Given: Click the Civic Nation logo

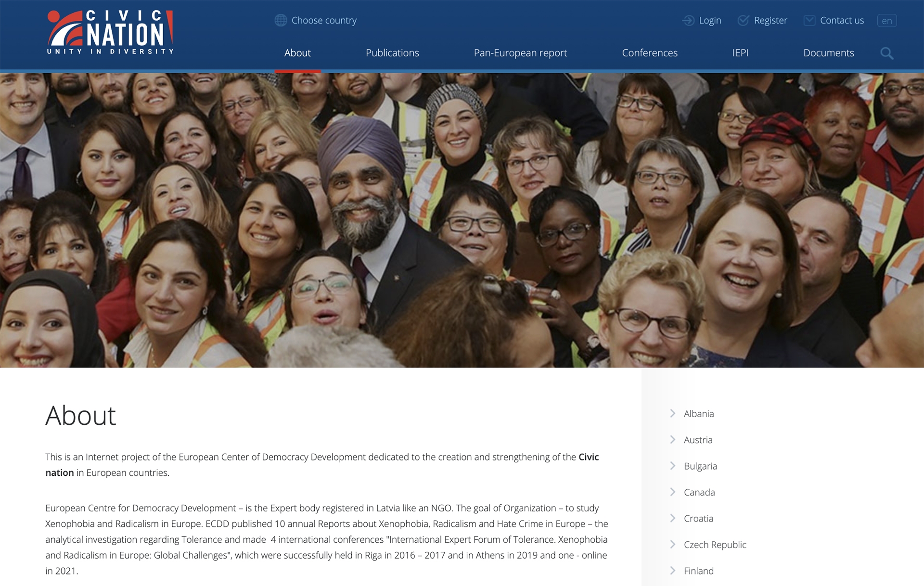Looking at the screenshot, I should click(x=110, y=32).
